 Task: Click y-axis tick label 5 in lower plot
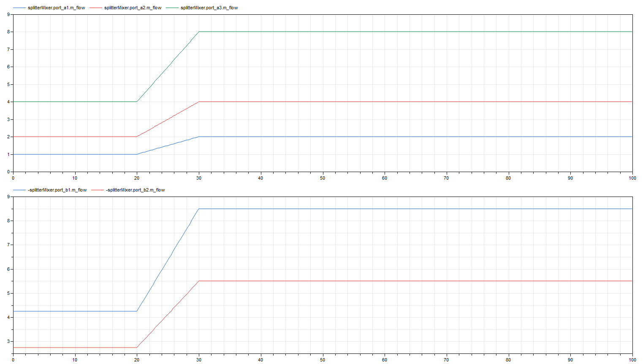[8, 294]
